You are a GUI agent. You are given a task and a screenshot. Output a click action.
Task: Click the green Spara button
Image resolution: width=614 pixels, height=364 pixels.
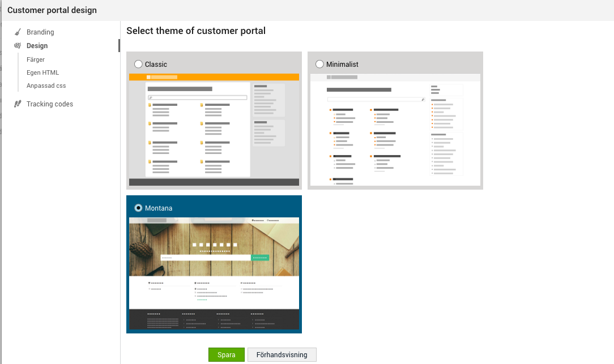pos(227,354)
